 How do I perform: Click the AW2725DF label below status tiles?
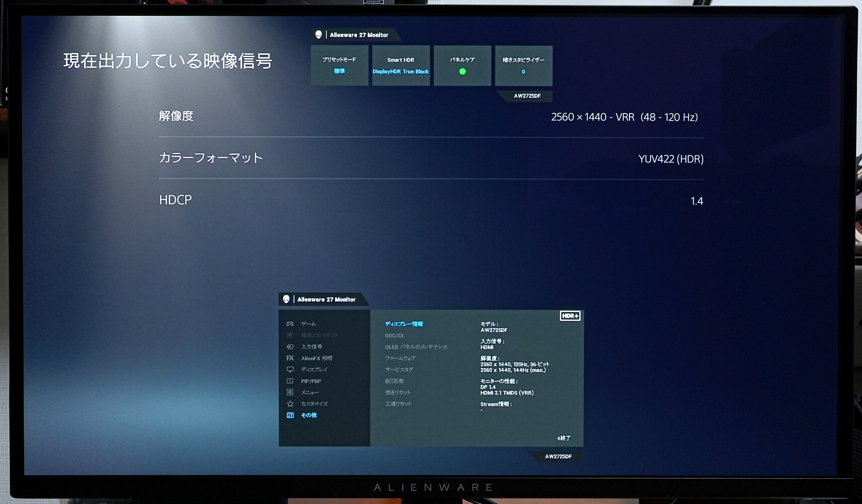[527, 96]
